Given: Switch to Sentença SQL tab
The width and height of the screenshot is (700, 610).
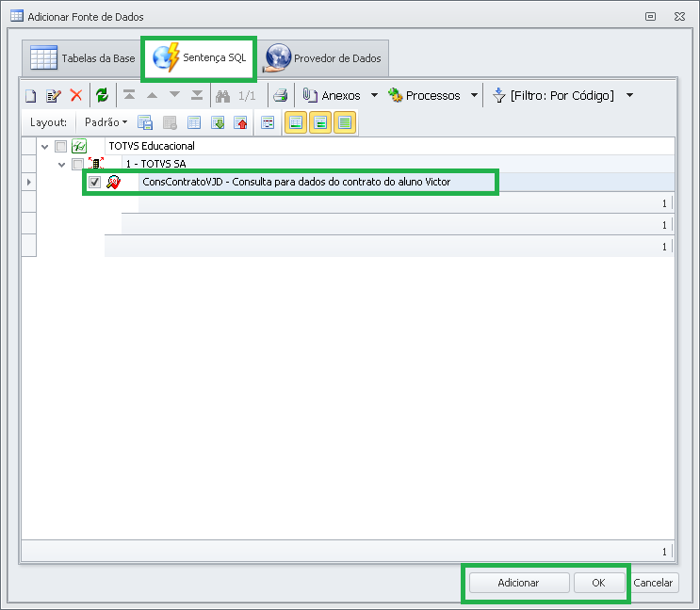Looking at the screenshot, I should click(x=199, y=58).
